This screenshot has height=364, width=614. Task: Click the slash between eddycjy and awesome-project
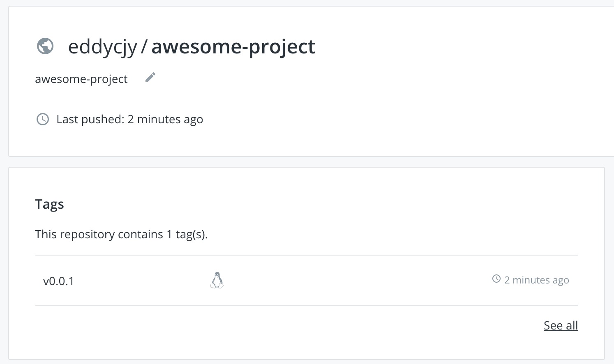pyautogui.click(x=144, y=46)
